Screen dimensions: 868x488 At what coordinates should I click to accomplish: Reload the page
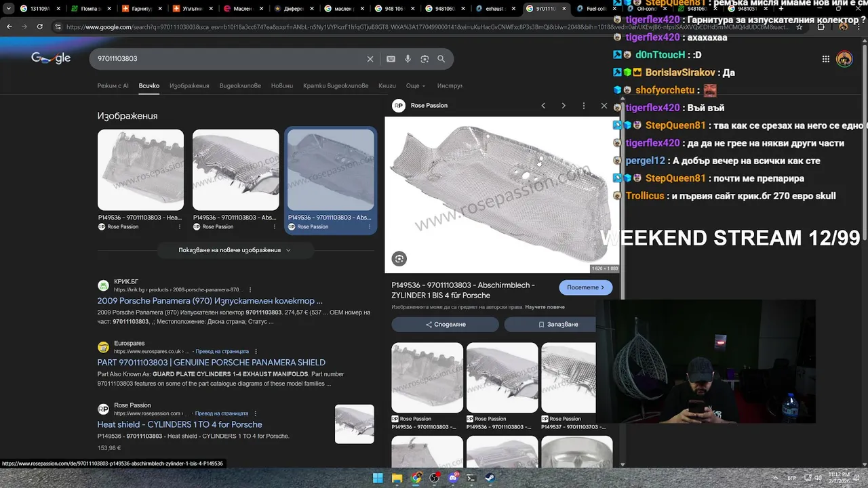pyautogui.click(x=40, y=26)
